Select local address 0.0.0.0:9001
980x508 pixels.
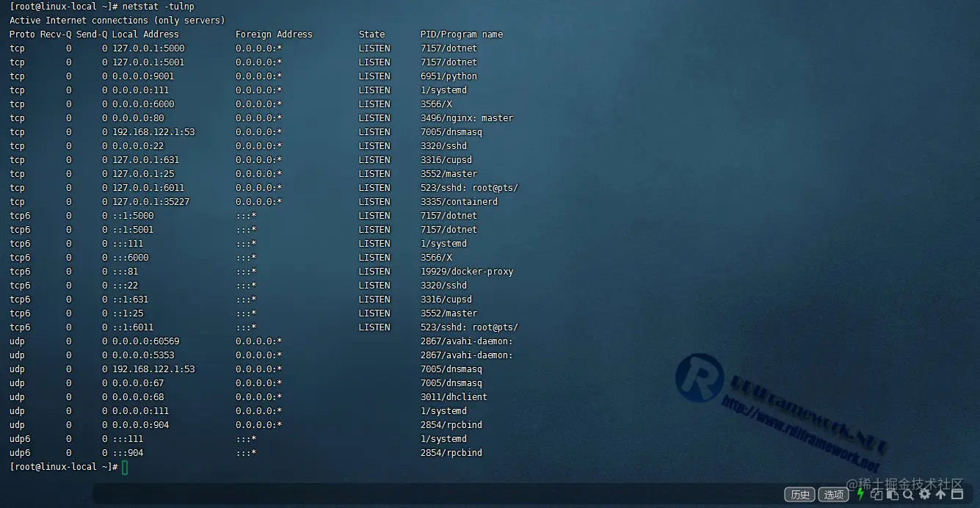click(x=143, y=76)
